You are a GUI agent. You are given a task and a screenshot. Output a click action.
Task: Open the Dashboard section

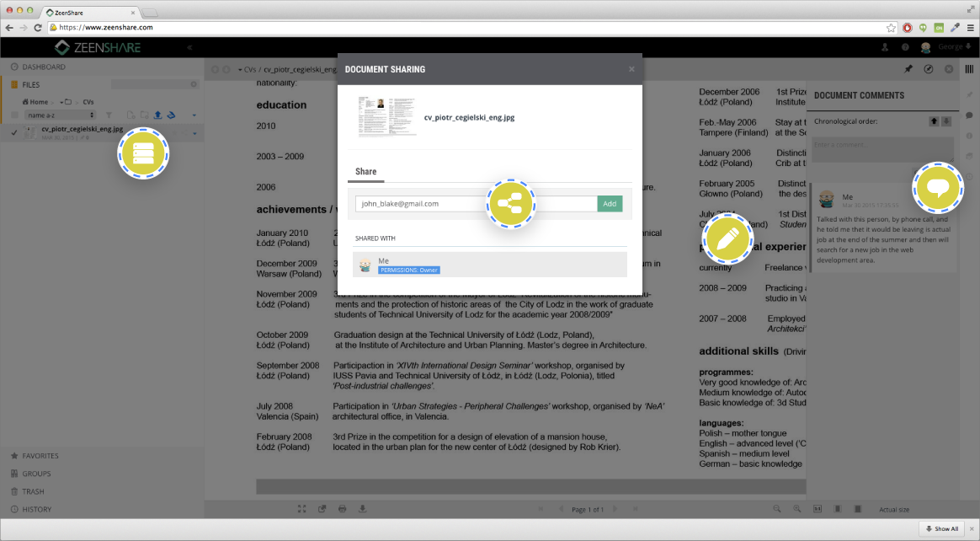[x=43, y=67]
